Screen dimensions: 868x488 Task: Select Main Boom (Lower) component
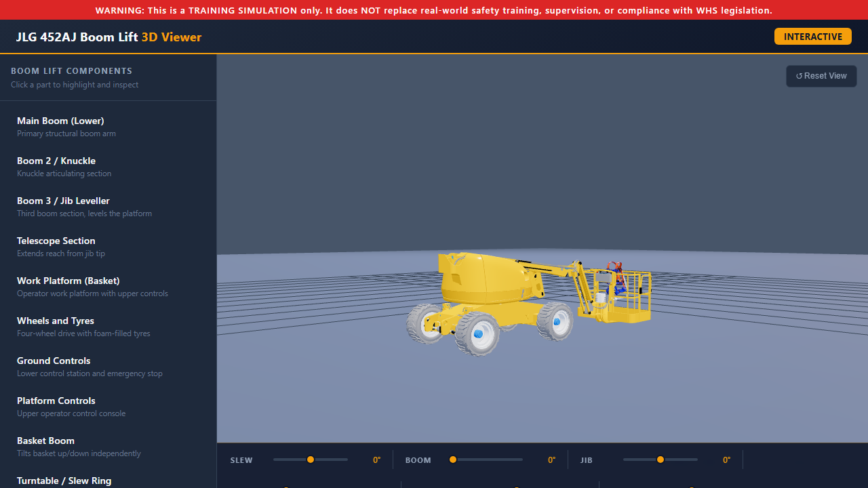[x=108, y=127]
